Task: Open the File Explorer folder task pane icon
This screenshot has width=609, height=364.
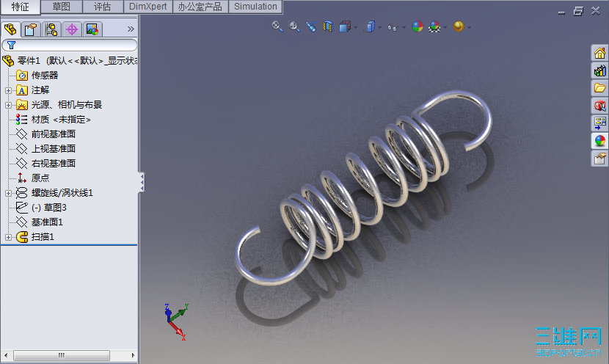Action: coord(599,88)
